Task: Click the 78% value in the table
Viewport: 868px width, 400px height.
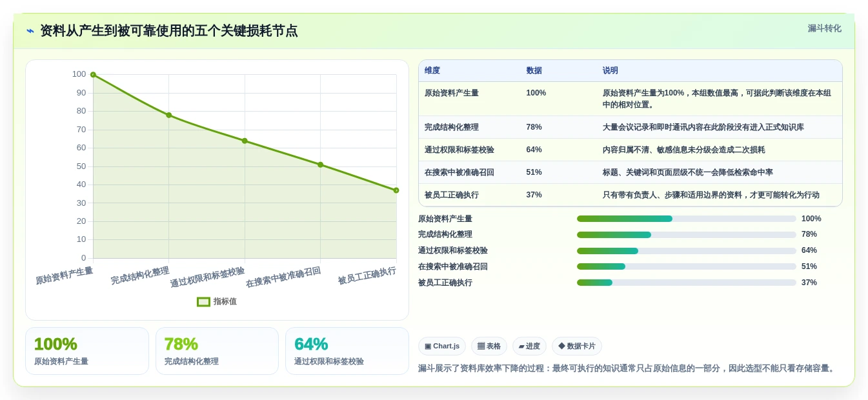Action: [534, 127]
